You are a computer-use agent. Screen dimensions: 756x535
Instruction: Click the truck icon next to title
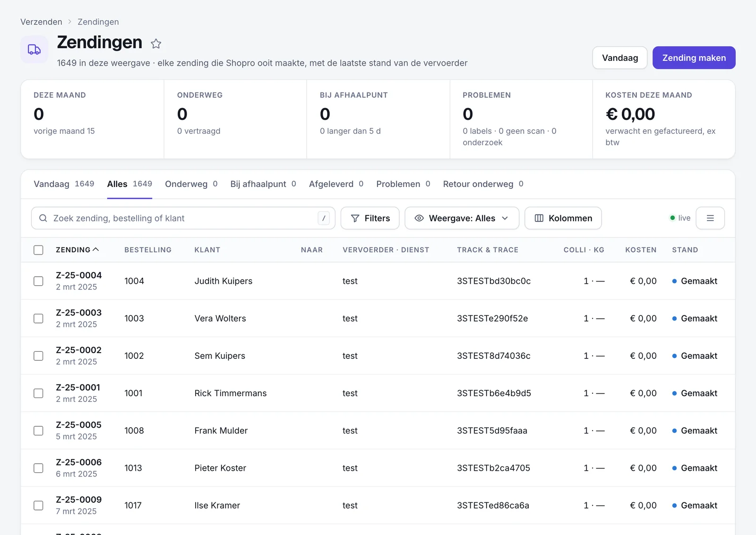[34, 50]
